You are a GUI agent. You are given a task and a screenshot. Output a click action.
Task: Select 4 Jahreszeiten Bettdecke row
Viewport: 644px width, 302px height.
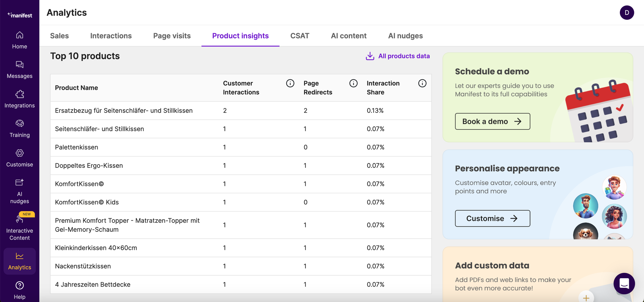click(241, 285)
